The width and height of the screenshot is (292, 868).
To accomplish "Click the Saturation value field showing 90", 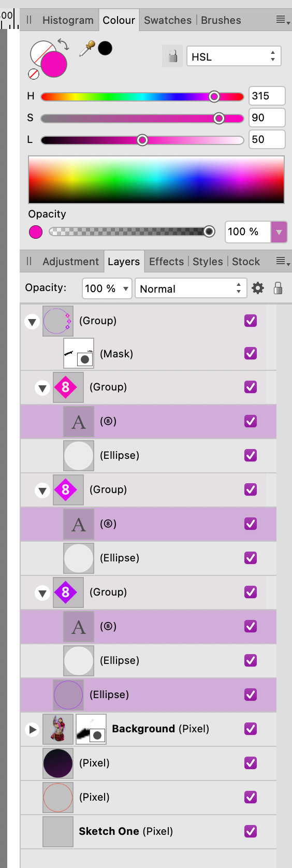I will pos(267,118).
